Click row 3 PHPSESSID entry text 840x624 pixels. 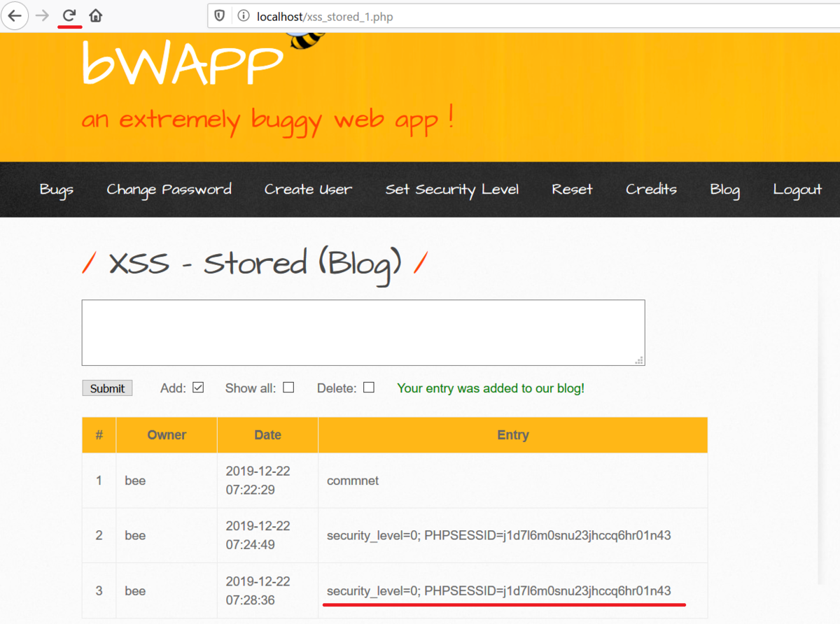pyautogui.click(x=499, y=590)
